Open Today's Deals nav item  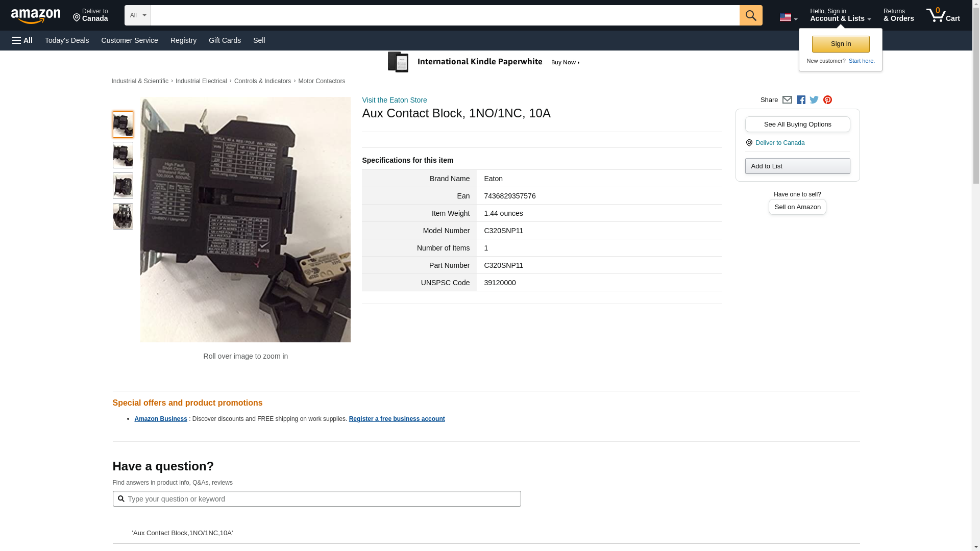coord(67,40)
